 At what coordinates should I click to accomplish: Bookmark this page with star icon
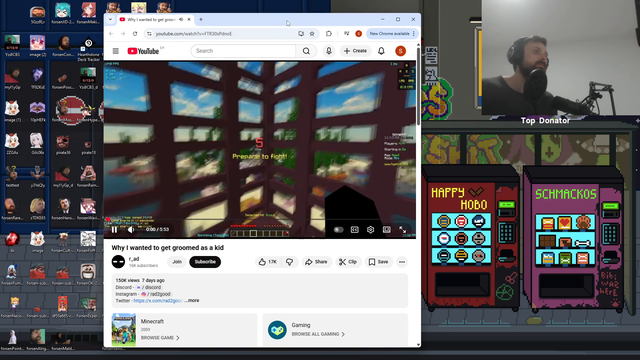312,33
